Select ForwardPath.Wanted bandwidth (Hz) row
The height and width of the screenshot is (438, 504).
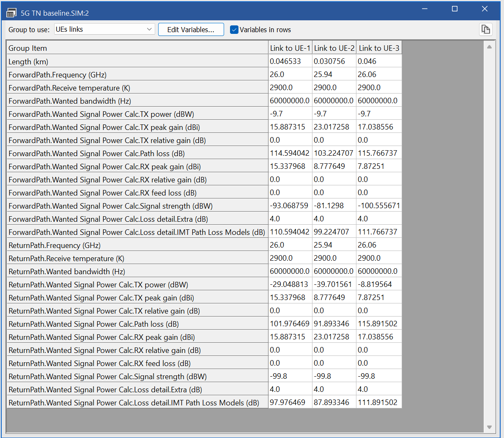click(137, 101)
